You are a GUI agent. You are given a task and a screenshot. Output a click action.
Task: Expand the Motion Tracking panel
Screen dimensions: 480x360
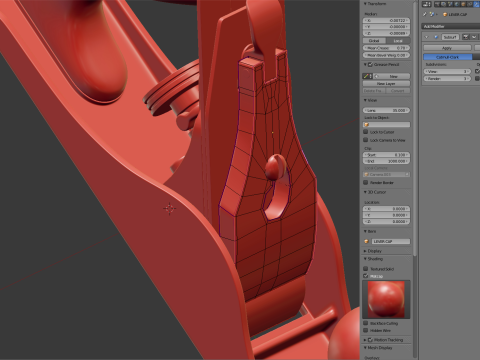(365, 340)
